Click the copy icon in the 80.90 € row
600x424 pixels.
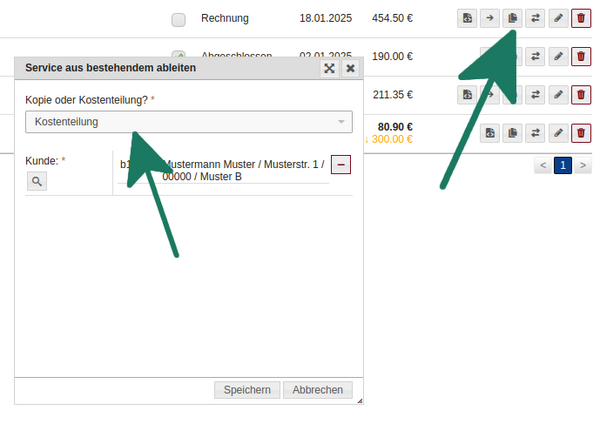coord(513,133)
